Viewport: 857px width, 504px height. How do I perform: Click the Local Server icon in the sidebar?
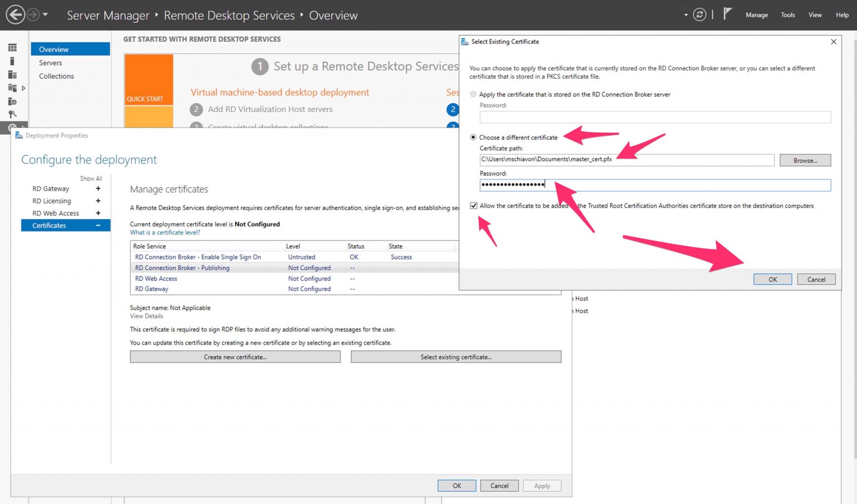(x=12, y=61)
